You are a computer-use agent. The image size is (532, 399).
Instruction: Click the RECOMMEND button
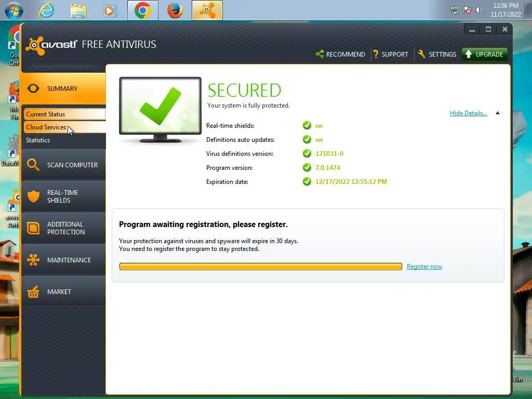click(x=341, y=54)
